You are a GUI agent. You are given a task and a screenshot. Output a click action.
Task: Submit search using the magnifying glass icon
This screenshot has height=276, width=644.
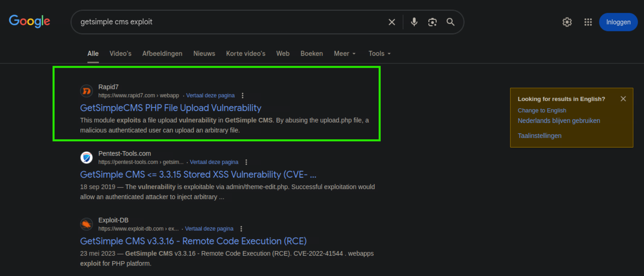pyautogui.click(x=450, y=22)
